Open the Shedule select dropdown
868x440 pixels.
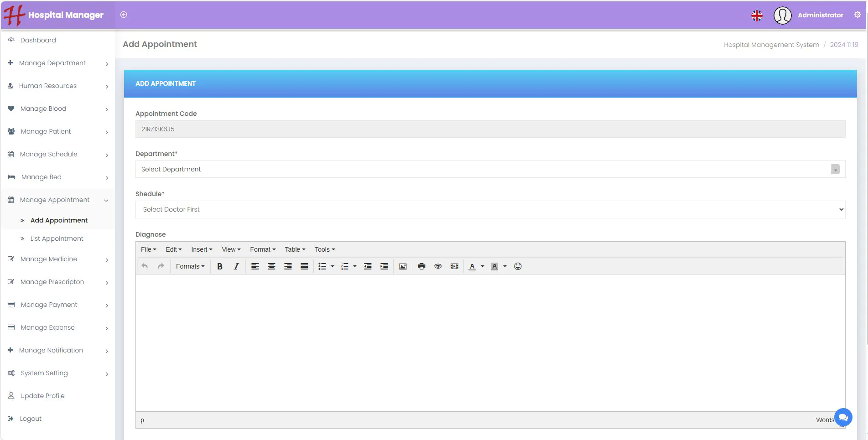(490, 209)
